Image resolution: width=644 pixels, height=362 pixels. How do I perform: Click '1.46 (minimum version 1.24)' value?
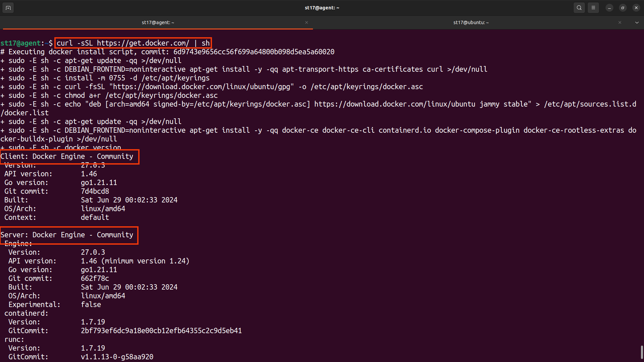[135, 261]
